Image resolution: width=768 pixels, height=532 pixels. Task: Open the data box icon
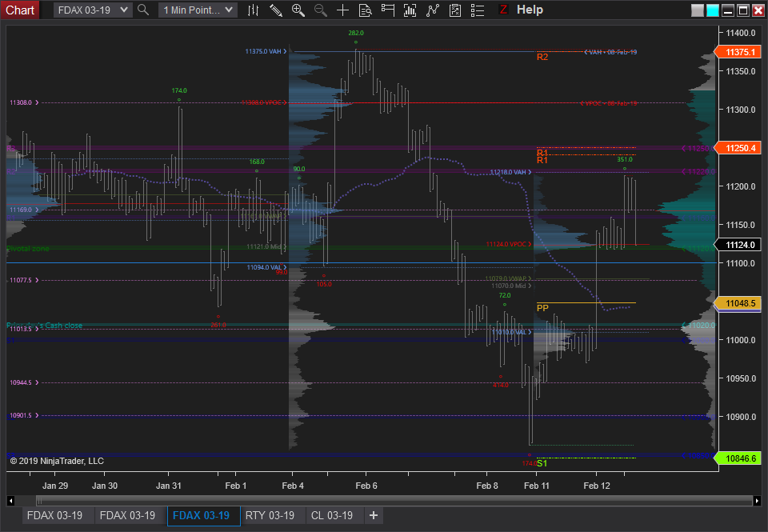[366, 10]
